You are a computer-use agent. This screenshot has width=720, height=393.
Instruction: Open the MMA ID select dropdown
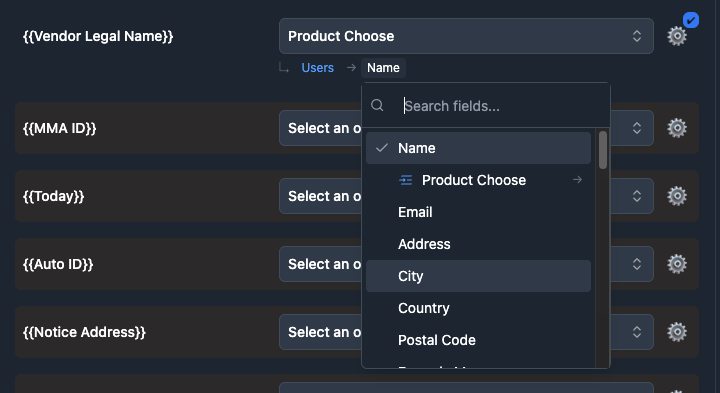(320, 128)
